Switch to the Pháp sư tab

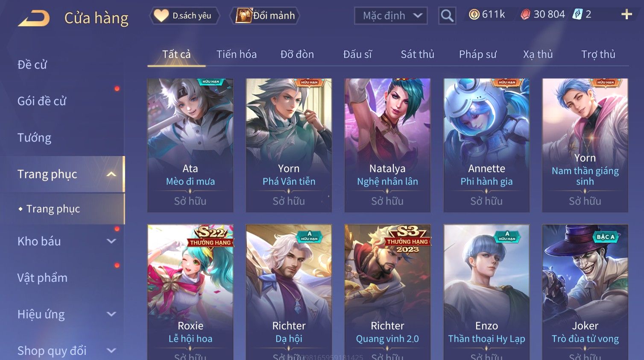[477, 54]
